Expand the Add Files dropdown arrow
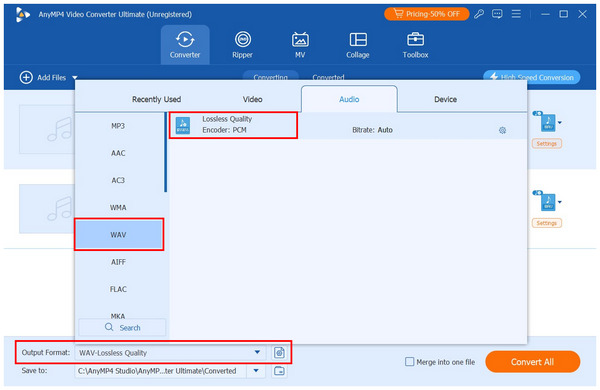Screen dimensions: 600x390 (75, 78)
